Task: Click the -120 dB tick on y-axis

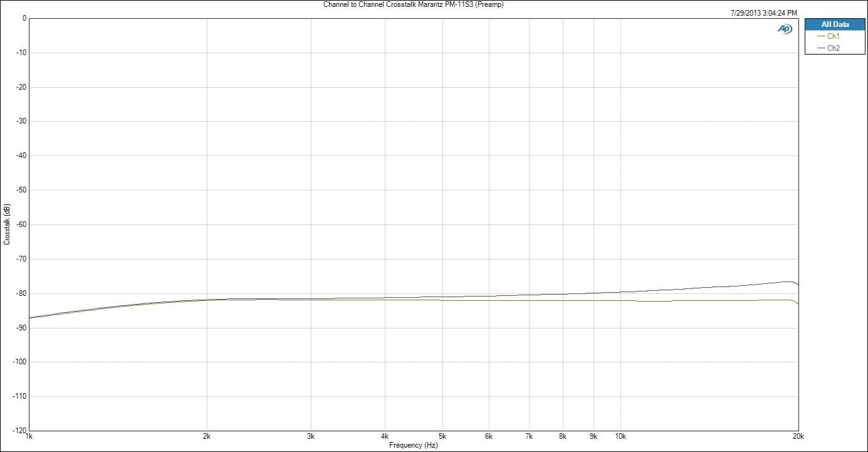Action: pos(18,431)
